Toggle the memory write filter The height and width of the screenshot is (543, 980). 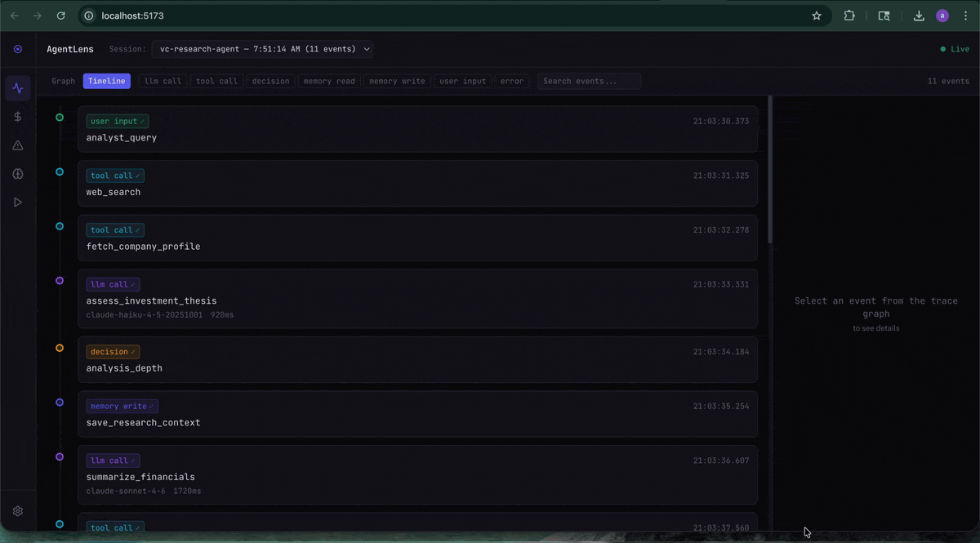[x=397, y=81]
